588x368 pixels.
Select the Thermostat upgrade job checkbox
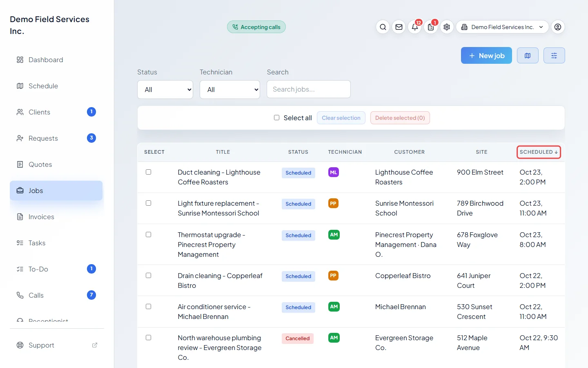click(149, 235)
